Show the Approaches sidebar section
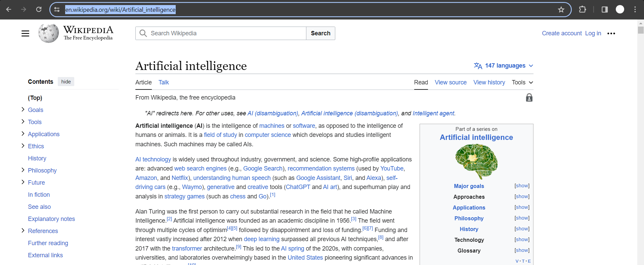This screenshot has width=644, height=265. pyautogui.click(x=522, y=196)
